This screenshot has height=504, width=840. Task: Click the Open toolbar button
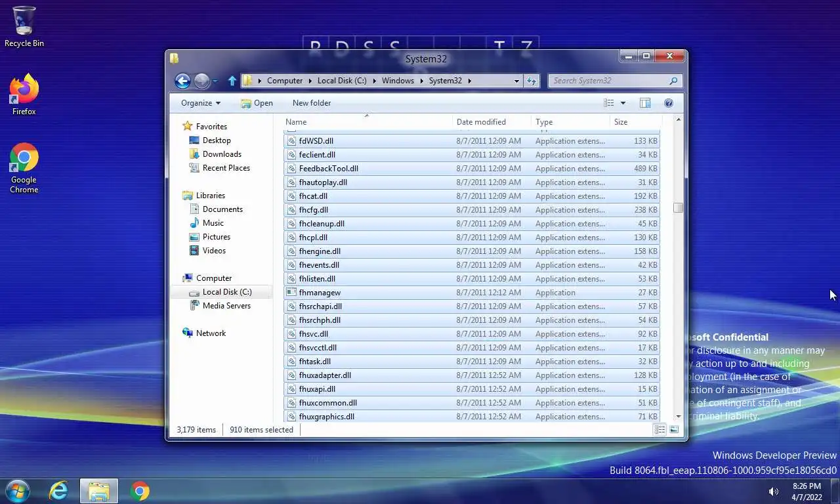tap(257, 103)
